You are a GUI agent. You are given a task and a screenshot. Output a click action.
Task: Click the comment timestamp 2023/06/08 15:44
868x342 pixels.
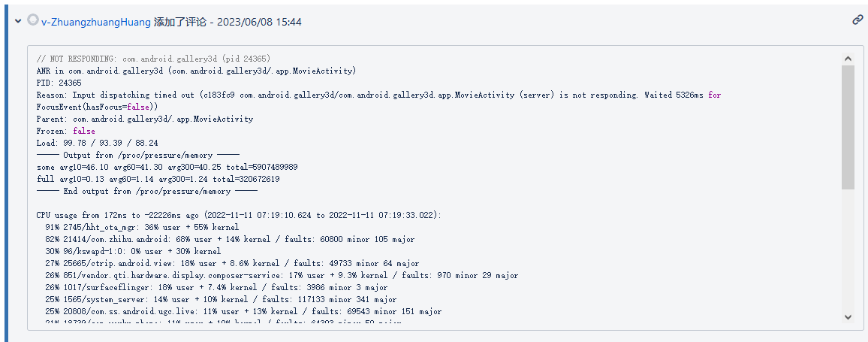pos(259,22)
